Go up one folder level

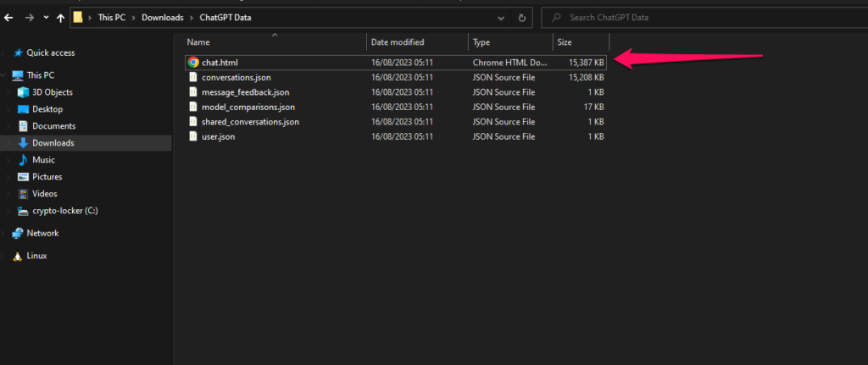point(60,18)
